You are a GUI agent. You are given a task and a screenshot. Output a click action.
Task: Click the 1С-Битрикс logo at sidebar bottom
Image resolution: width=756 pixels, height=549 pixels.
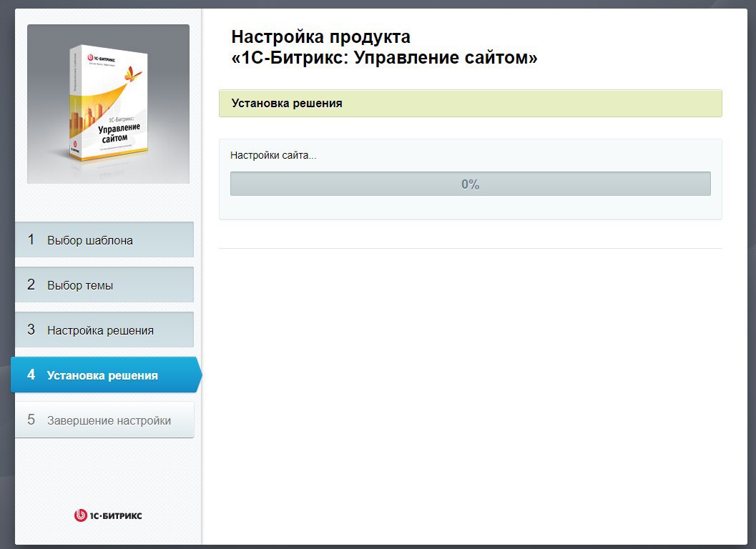[x=108, y=515]
